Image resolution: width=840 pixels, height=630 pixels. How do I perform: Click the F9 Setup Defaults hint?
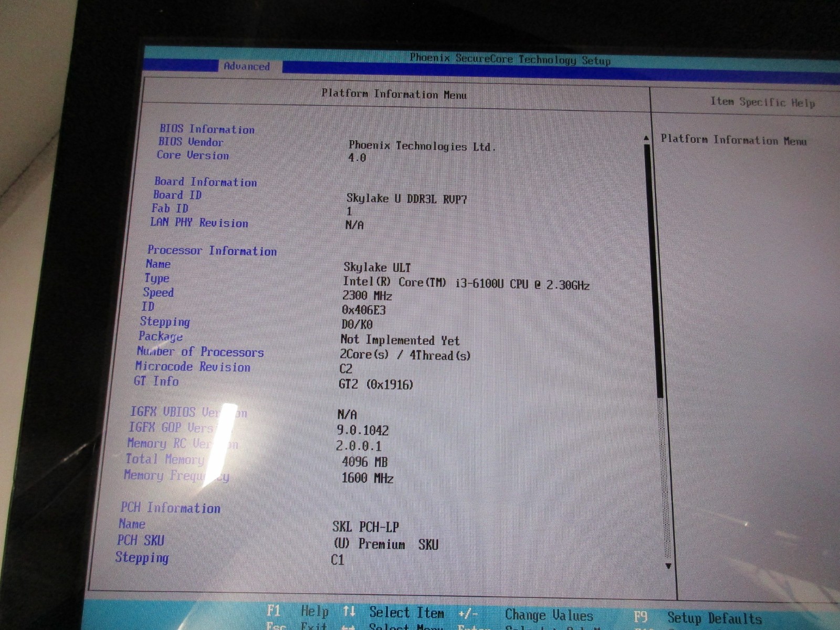click(698, 618)
